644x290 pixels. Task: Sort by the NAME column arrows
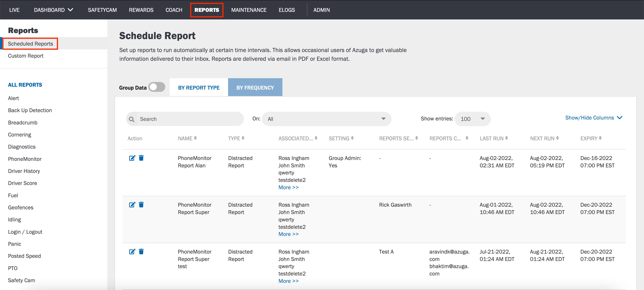(195, 138)
